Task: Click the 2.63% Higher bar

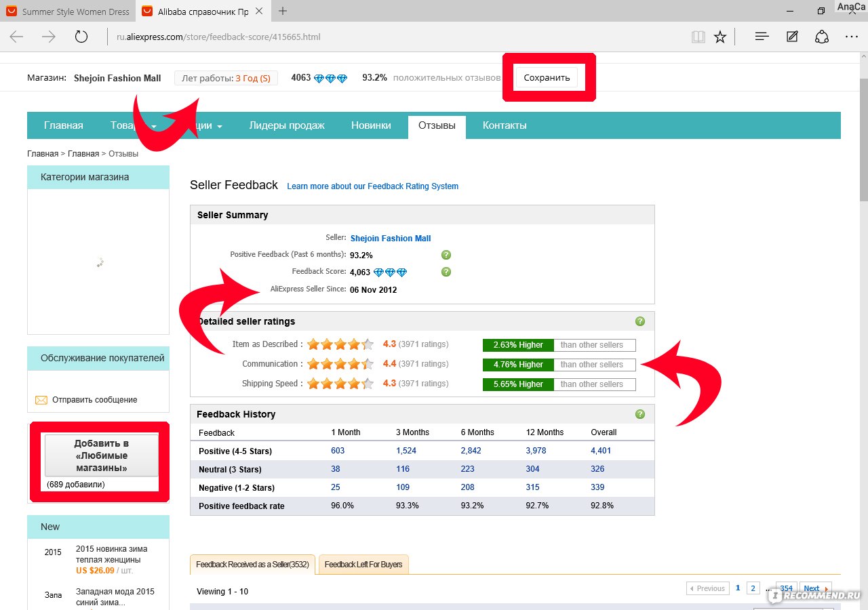Action: [x=518, y=345]
